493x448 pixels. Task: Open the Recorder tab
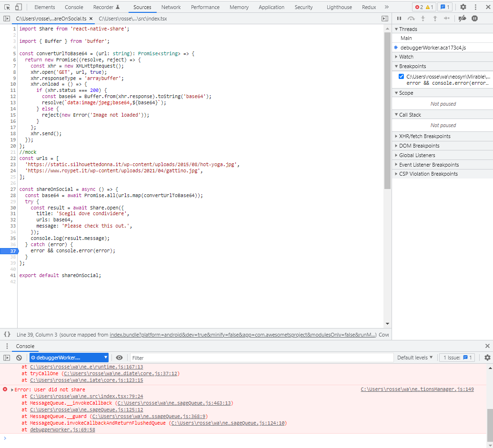tap(106, 7)
